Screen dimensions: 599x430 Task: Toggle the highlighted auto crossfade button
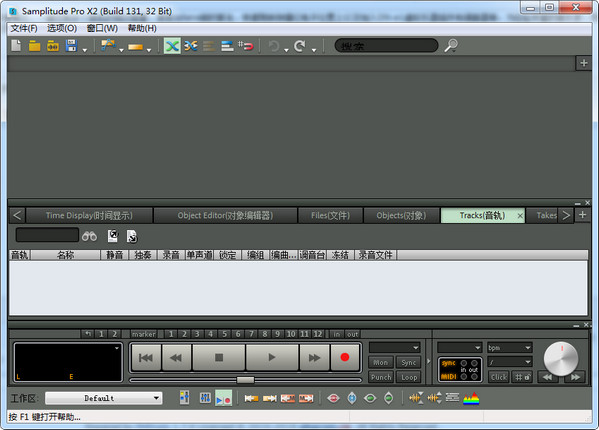coord(172,46)
